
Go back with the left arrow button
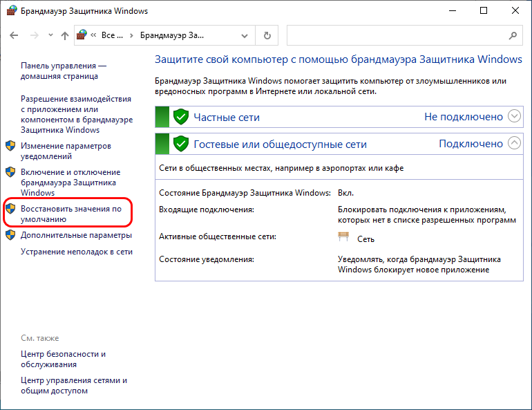pyautogui.click(x=14, y=35)
